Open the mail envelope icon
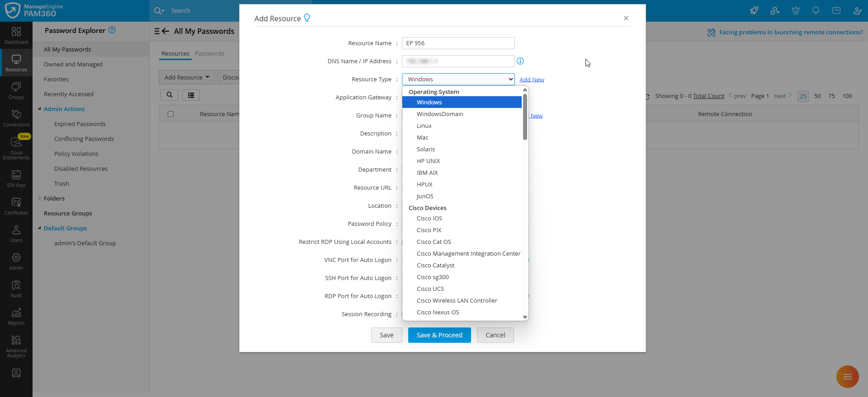This screenshot has width=868, height=397. pos(836,10)
